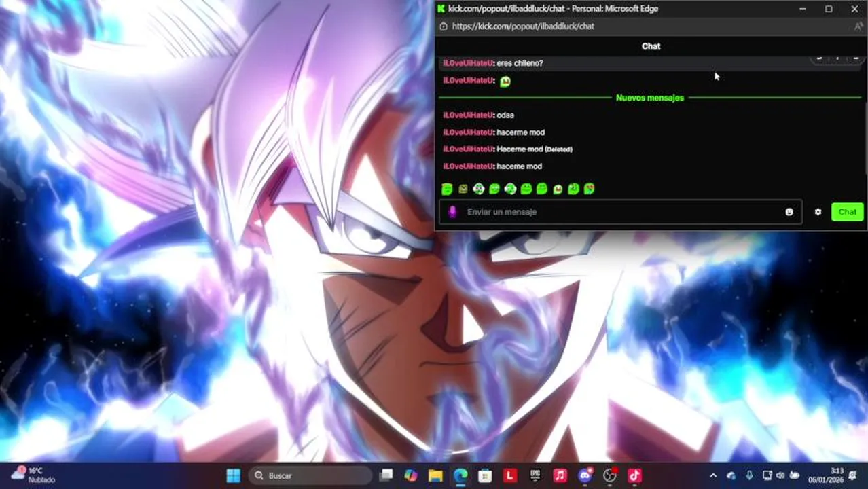
Task: Open Apple Music from the taskbar
Action: coord(560,475)
